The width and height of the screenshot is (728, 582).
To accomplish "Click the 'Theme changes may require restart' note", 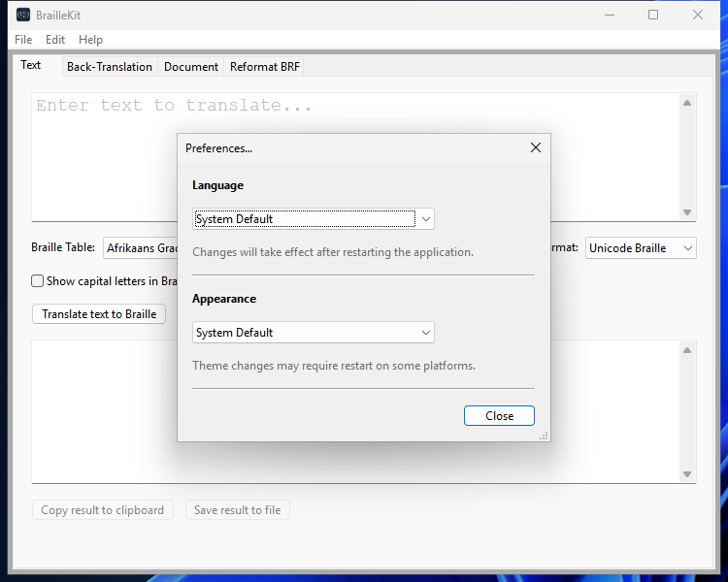I will [x=334, y=366].
